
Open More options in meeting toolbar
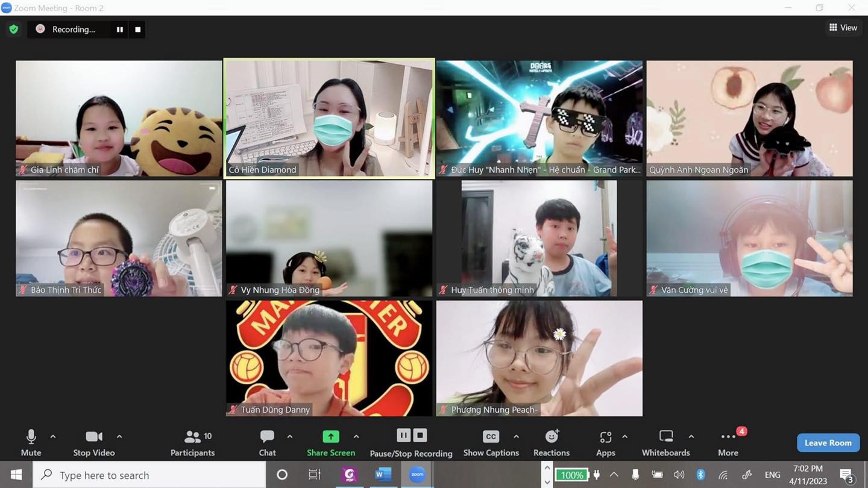coord(728,437)
